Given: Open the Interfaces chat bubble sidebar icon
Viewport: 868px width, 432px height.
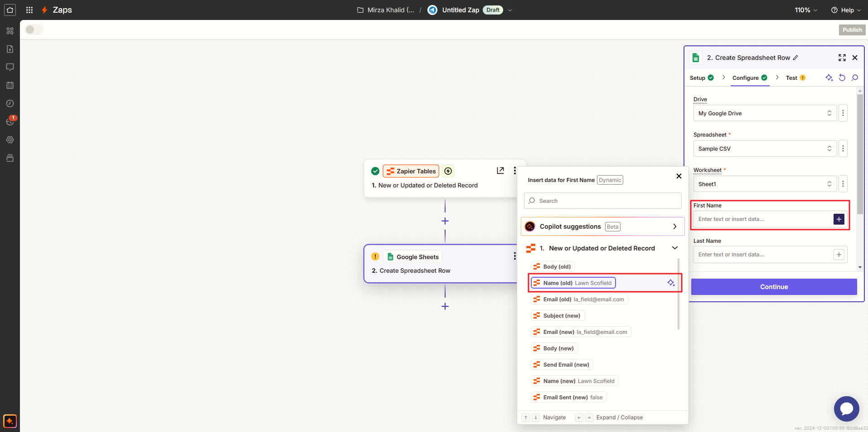Looking at the screenshot, I should tap(10, 67).
